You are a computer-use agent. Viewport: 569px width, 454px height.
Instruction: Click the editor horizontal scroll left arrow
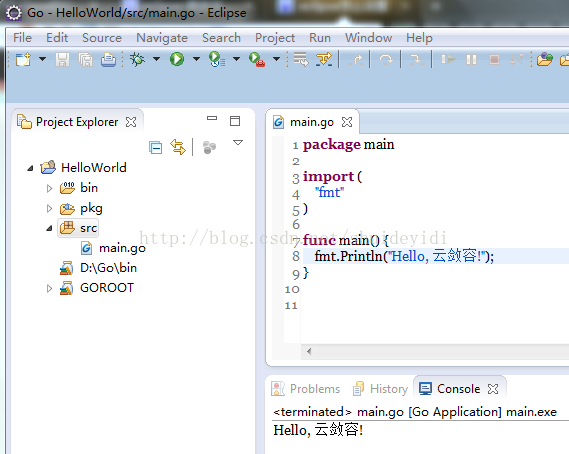(x=309, y=351)
